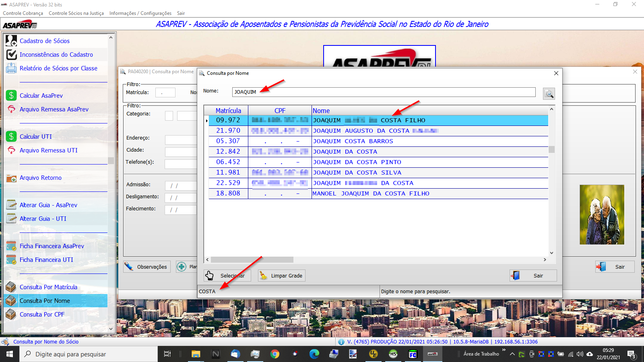Click the Alterar Guia - UTI edit icon

[x=11, y=218]
